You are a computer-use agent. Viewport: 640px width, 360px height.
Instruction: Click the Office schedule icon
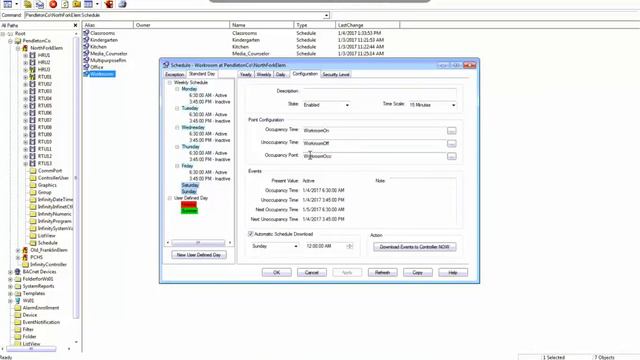point(86,67)
